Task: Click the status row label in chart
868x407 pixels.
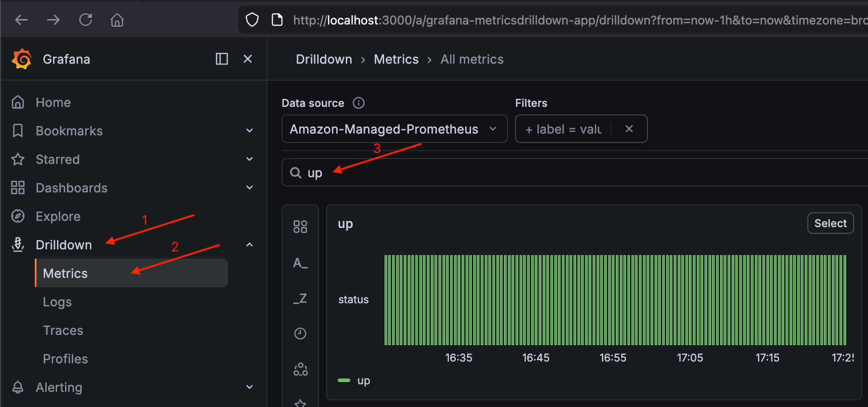Action: 353,300
